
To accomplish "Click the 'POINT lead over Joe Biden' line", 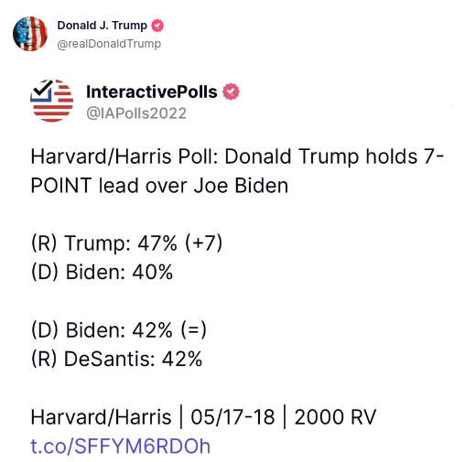I will tap(159, 186).
